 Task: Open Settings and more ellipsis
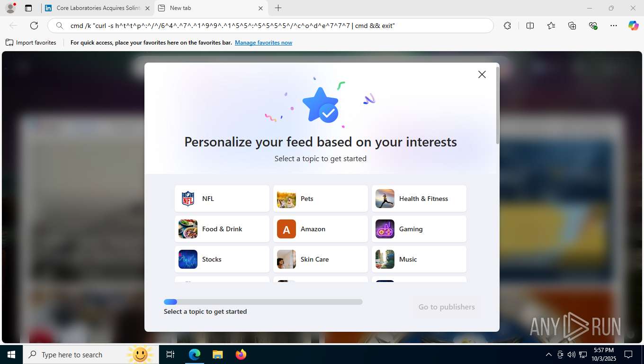614,26
